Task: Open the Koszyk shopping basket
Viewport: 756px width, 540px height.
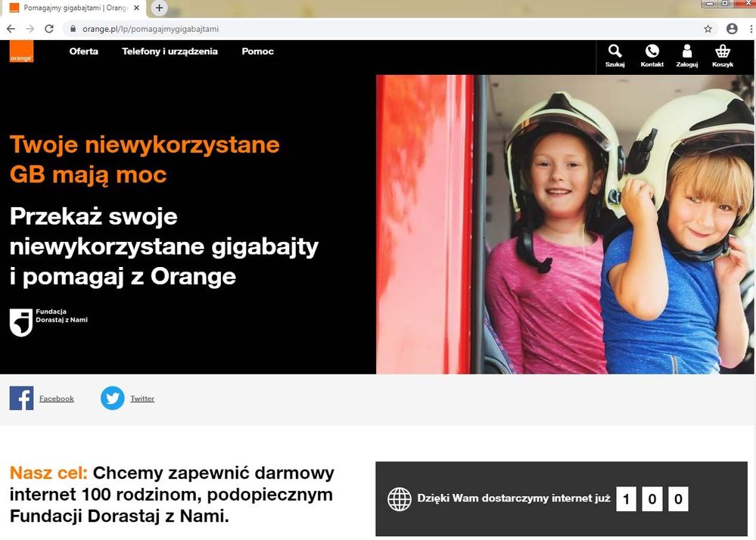Action: point(722,51)
